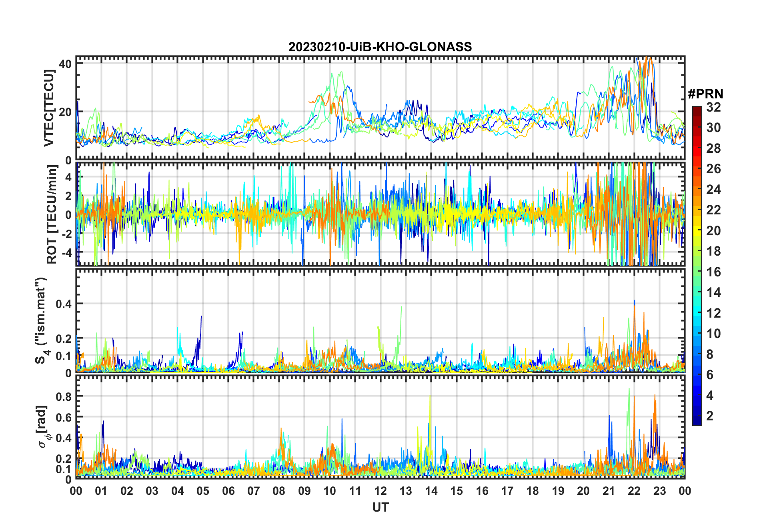The image size is (761, 532).
Task: Click colorbar tick label 10
Action: coord(713,334)
